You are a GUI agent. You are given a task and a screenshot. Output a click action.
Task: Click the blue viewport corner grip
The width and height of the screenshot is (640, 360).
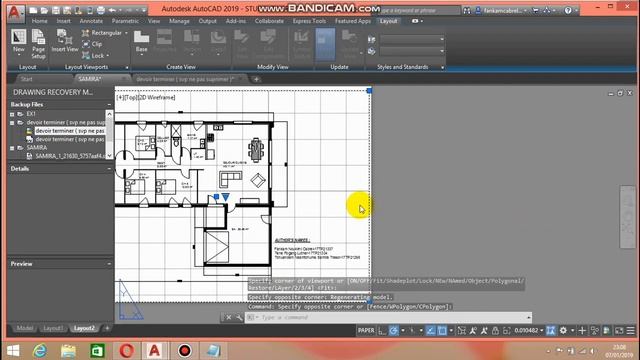click(x=369, y=91)
